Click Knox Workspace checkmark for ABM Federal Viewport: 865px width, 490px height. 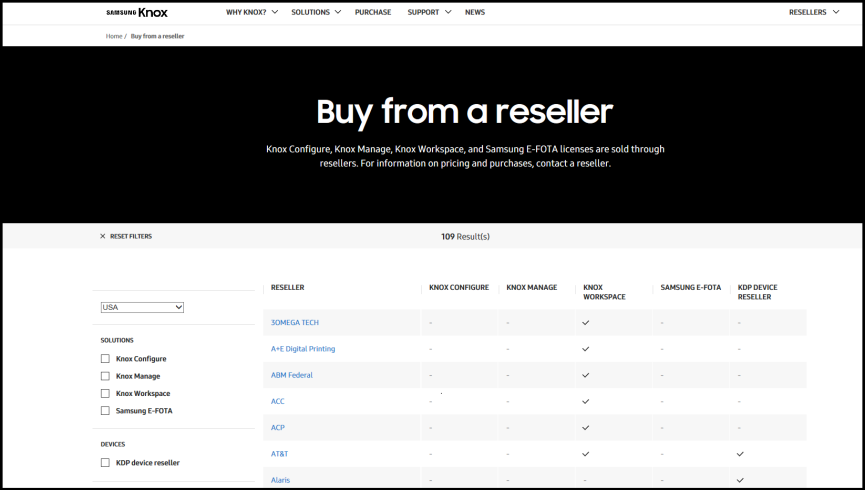tap(586, 375)
